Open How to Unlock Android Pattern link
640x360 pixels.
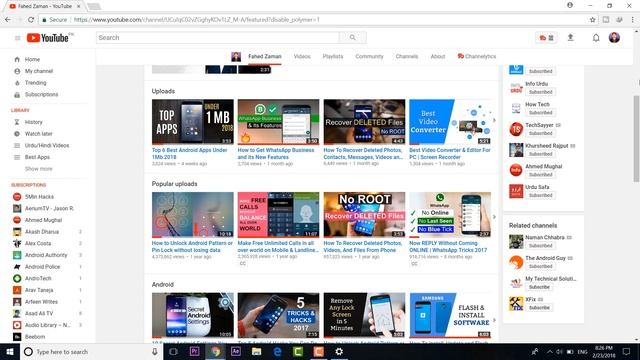[x=192, y=247]
